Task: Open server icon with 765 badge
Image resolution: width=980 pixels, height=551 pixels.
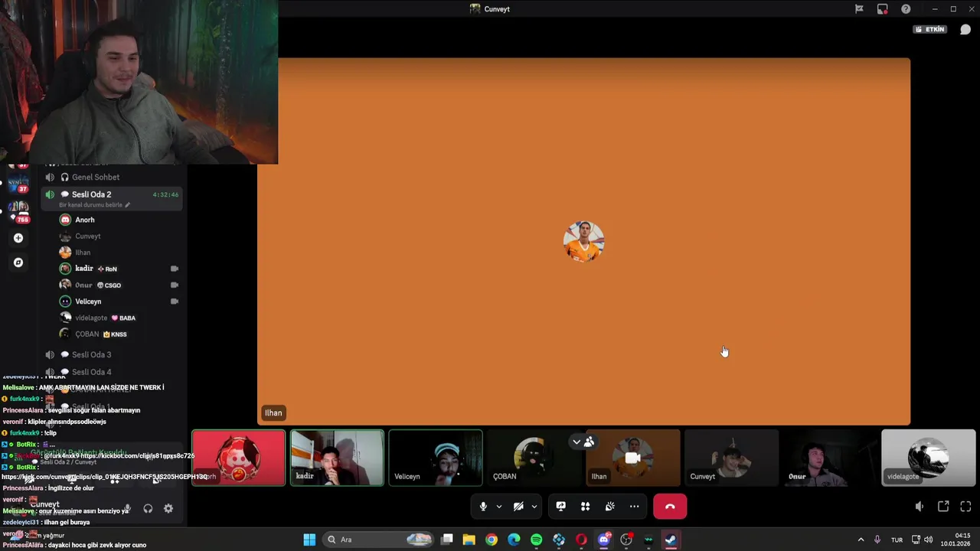Action: [18, 212]
